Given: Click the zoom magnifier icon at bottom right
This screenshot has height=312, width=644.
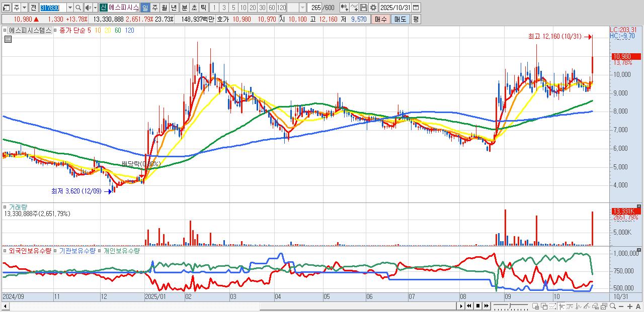Looking at the screenshot, I should [613, 306].
